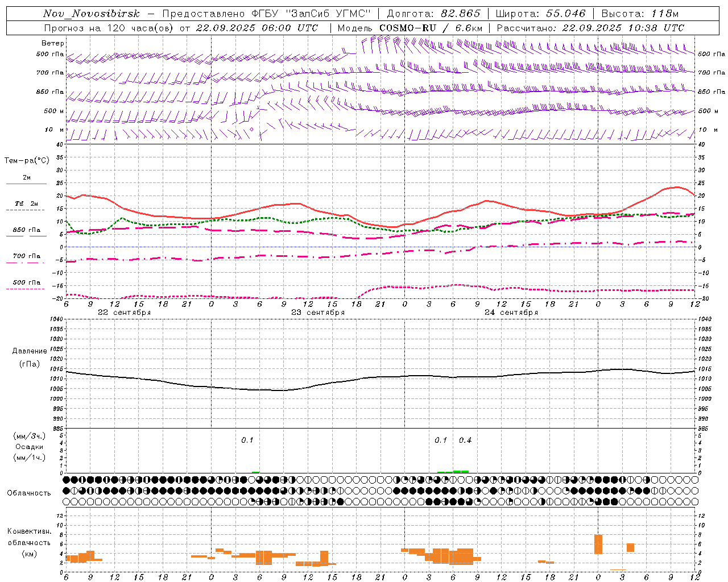Click '850 гПа' entry in temperature legend

[26, 230]
